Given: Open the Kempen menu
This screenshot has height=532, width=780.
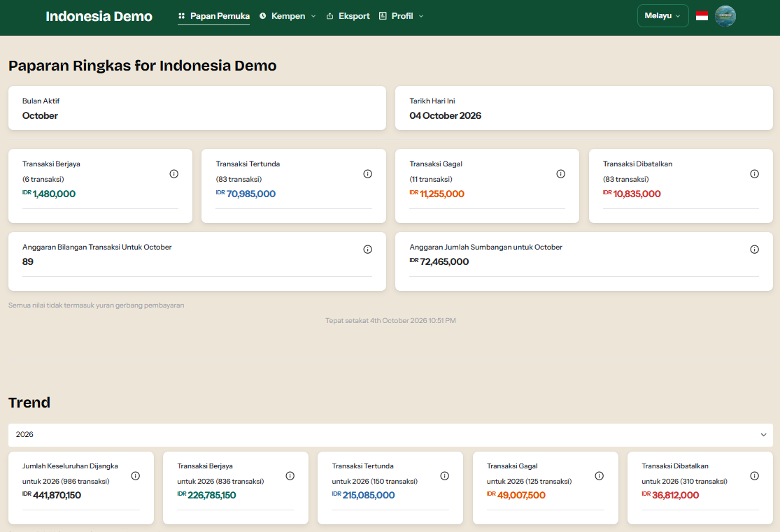Looking at the screenshot, I should [288, 16].
